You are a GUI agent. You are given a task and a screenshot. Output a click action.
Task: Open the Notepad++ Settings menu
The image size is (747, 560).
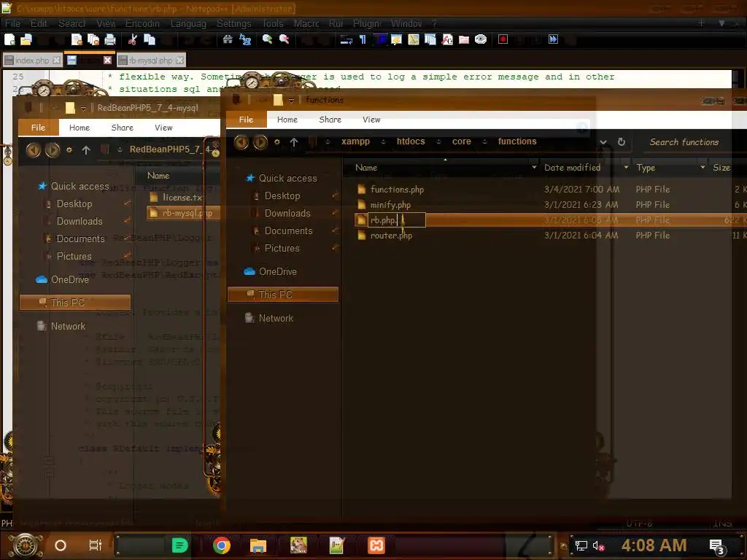point(233,23)
